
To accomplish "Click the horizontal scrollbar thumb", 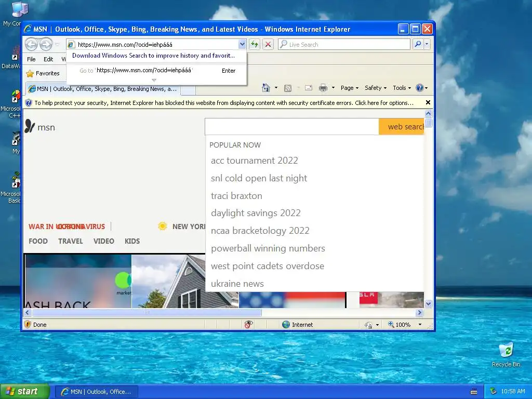I will click(147, 312).
